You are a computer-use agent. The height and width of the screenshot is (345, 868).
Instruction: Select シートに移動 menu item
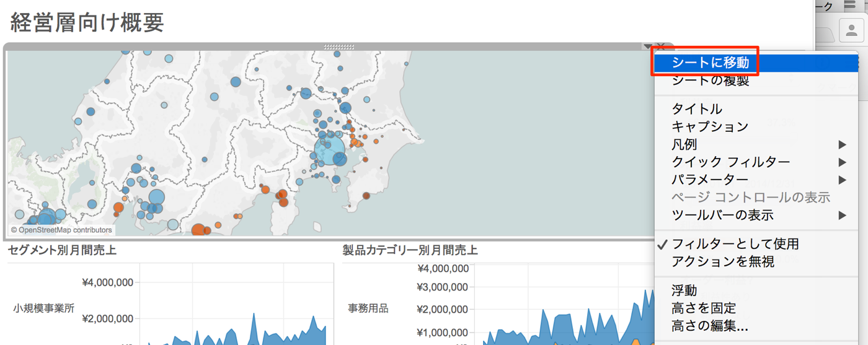711,63
